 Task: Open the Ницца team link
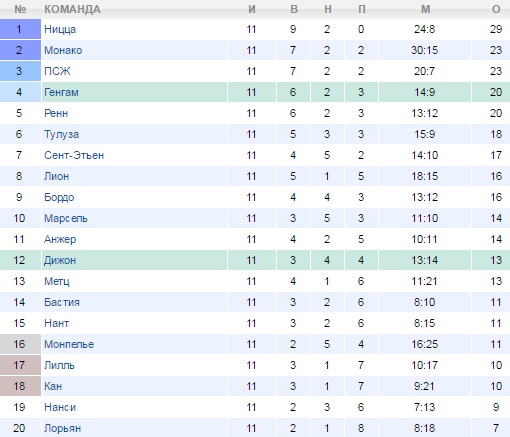[x=60, y=29]
